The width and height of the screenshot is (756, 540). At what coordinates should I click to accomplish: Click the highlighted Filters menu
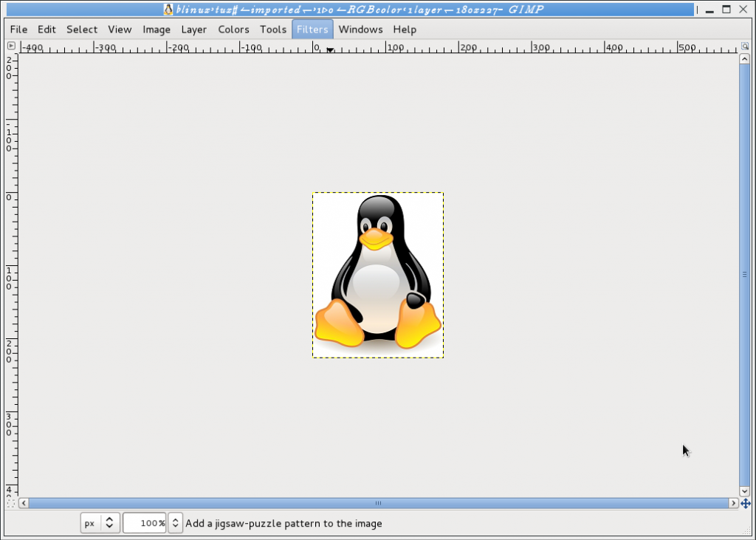312,30
